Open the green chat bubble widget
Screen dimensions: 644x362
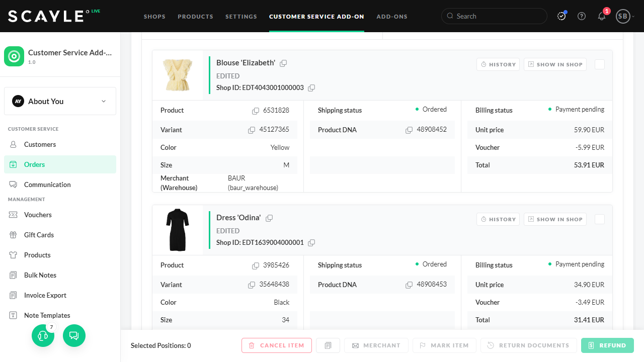click(74, 335)
